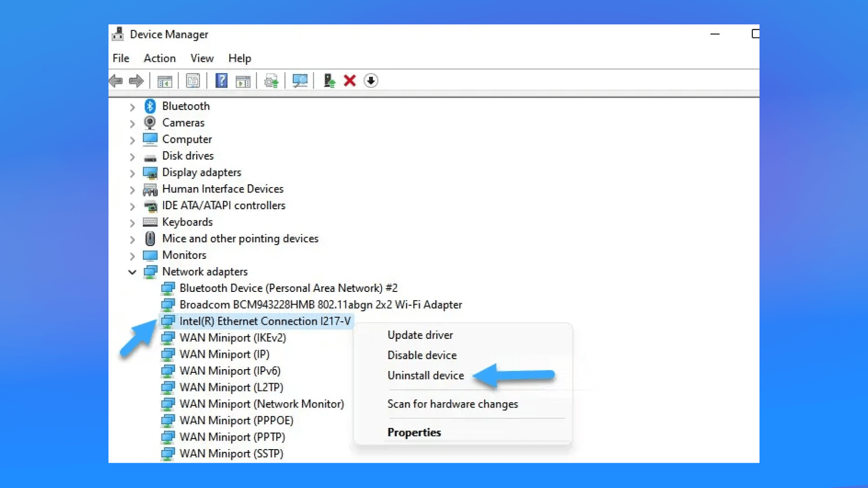The image size is (868, 488).
Task: Select WAN Miniport (PPPOE)
Action: [236, 421]
